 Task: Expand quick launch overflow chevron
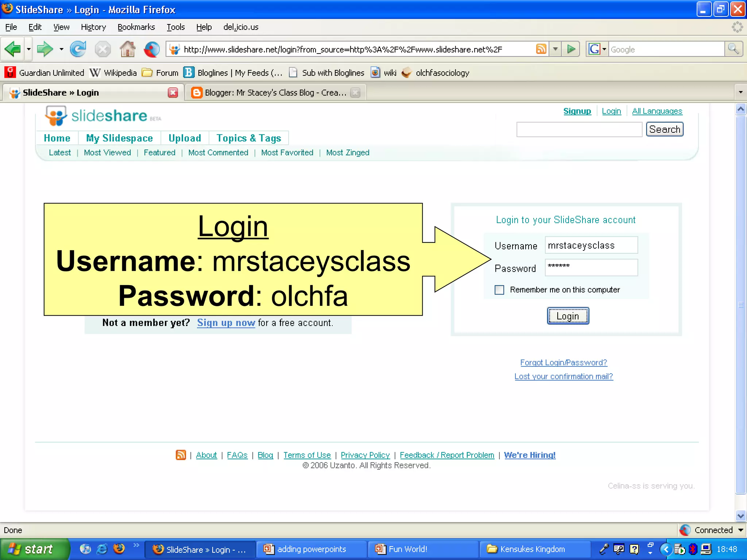[x=136, y=545]
